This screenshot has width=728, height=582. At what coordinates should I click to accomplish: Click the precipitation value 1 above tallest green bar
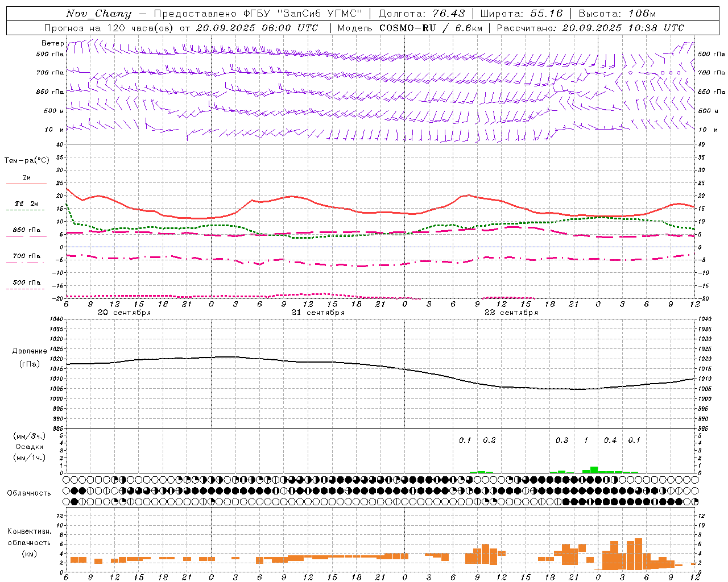coord(586,440)
